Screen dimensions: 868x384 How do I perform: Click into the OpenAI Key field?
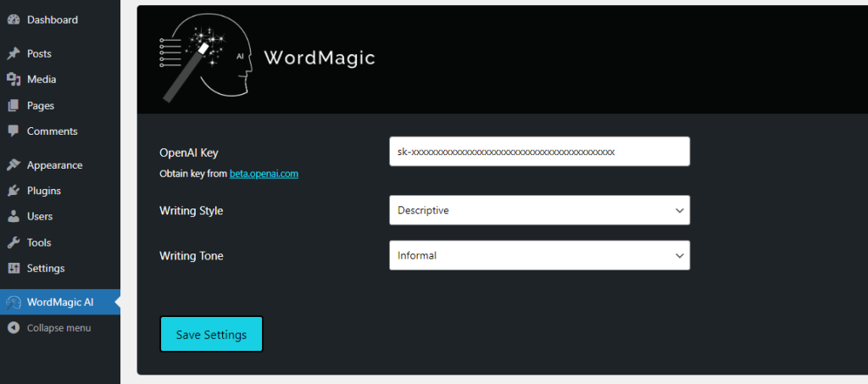point(539,151)
